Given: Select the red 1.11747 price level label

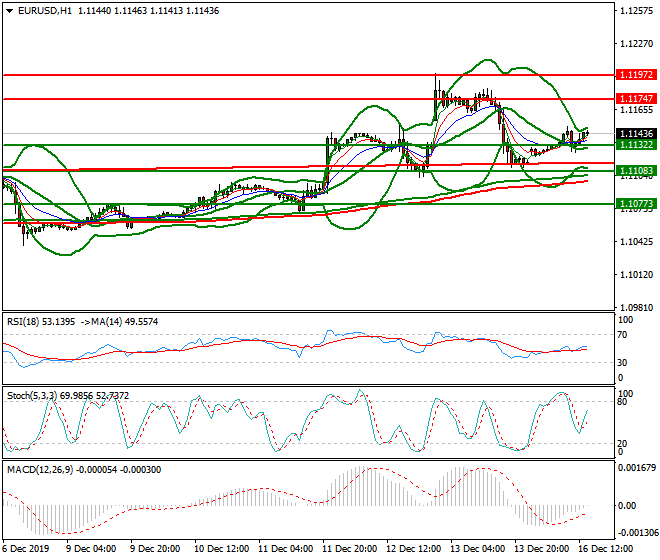Looking at the screenshot, I should pos(636,99).
